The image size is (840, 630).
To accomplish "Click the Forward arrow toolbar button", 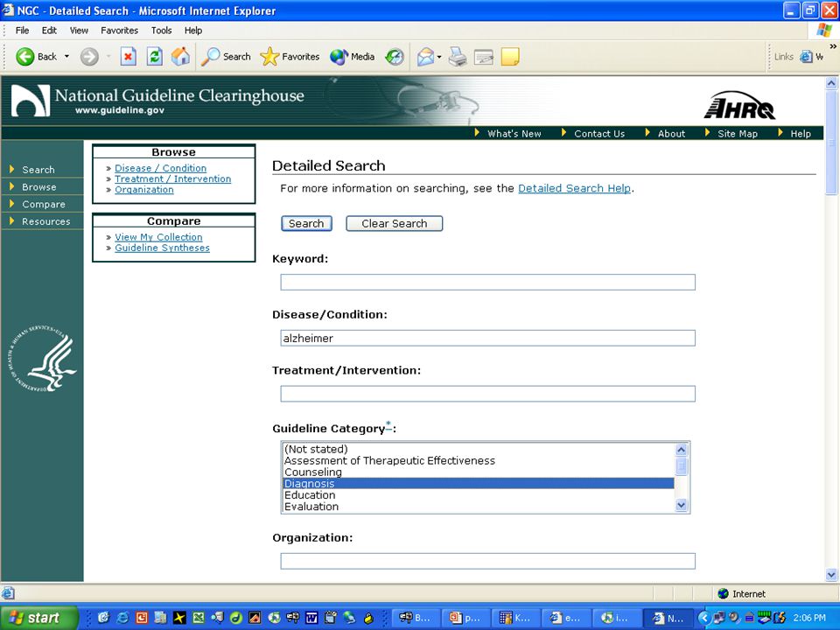I will pos(89,57).
